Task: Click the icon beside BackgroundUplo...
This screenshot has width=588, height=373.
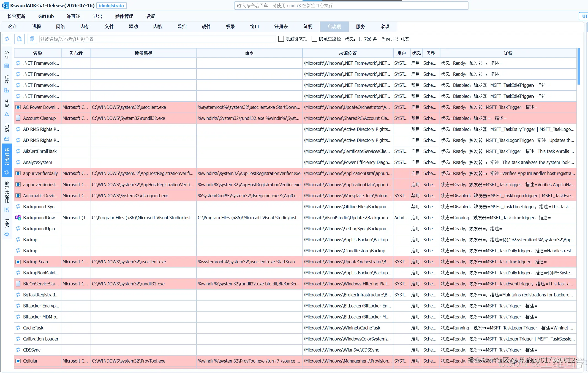Action: (18, 229)
